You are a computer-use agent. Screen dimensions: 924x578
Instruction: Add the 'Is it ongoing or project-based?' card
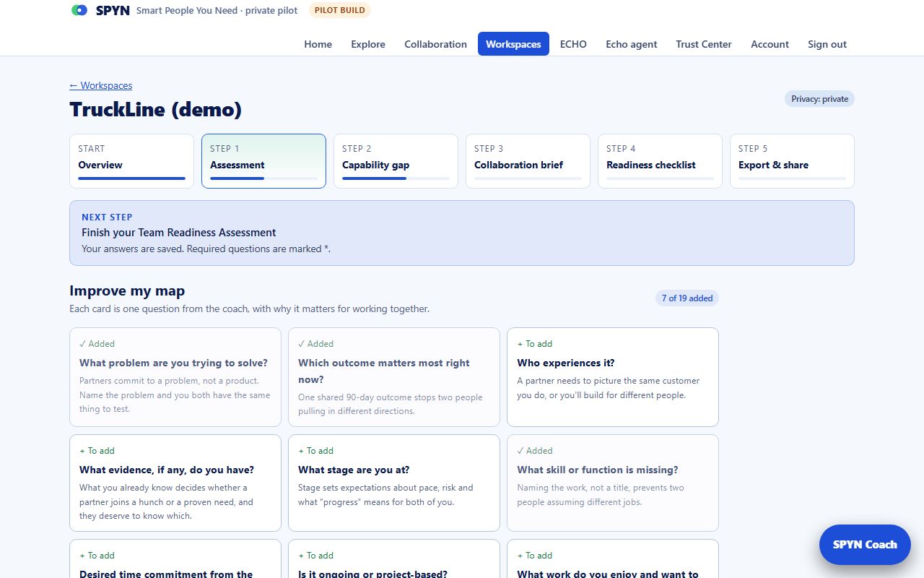tap(394, 559)
